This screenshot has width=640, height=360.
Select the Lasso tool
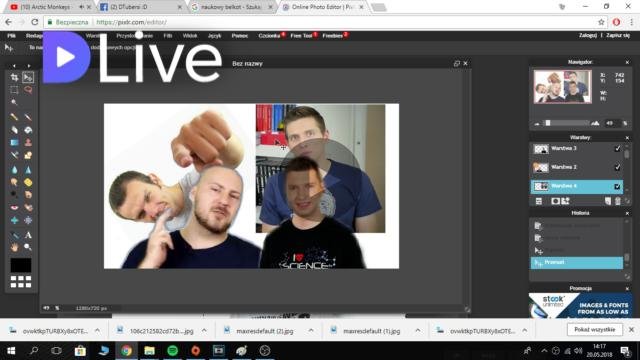click(x=28, y=90)
